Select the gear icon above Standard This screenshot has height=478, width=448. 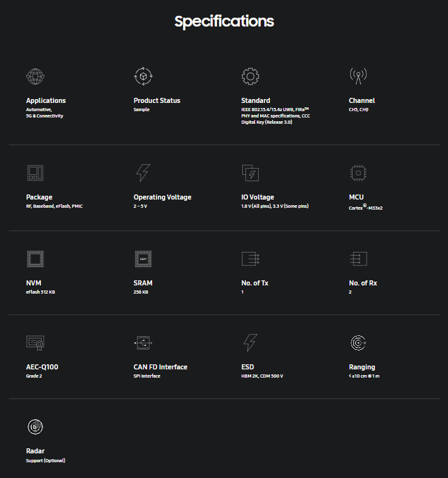point(251,76)
